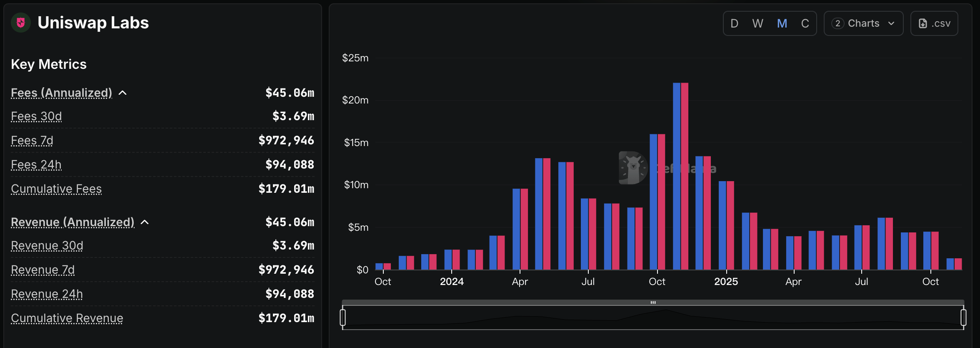This screenshot has width=980, height=348.
Task: Collapse the Revenue (Annualized) section chevron
Action: coord(145,222)
